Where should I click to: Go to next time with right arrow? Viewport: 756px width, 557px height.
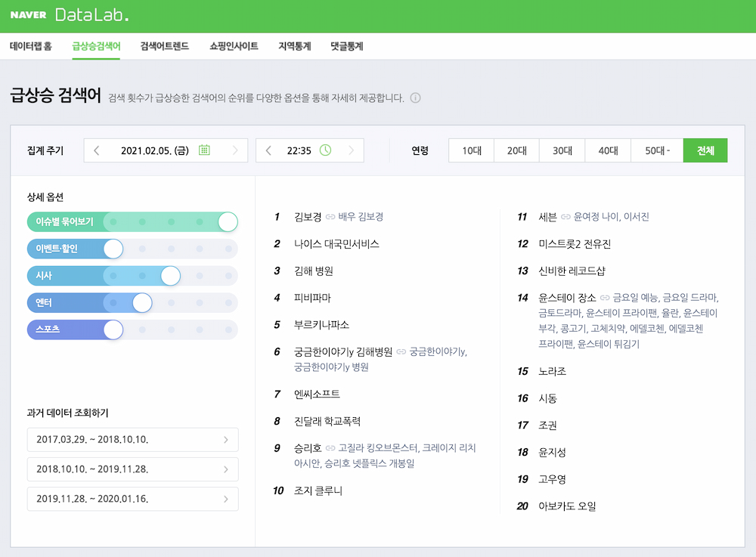(x=351, y=150)
